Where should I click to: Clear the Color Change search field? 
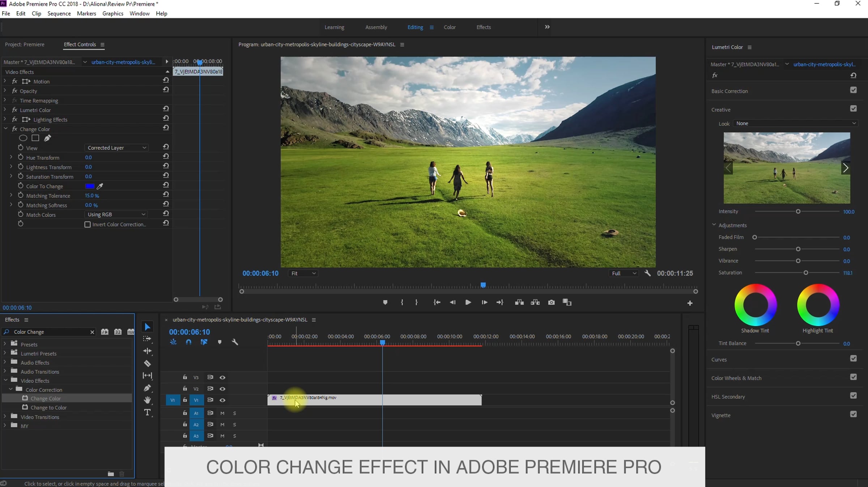[x=92, y=332]
